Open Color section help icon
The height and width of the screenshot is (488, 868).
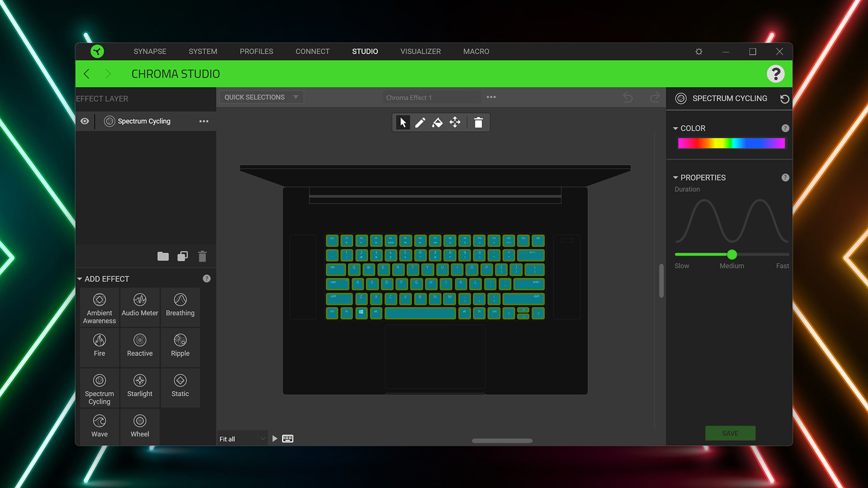[x=785, y=129]
